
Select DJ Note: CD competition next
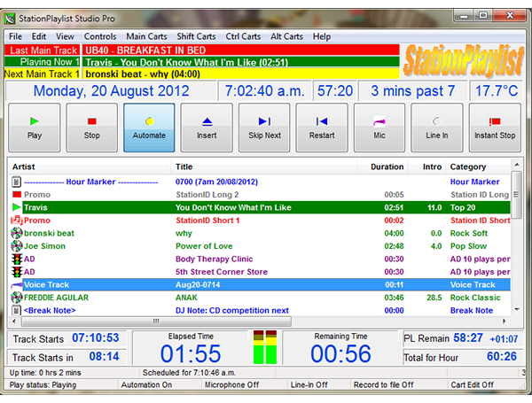point(232,311)
